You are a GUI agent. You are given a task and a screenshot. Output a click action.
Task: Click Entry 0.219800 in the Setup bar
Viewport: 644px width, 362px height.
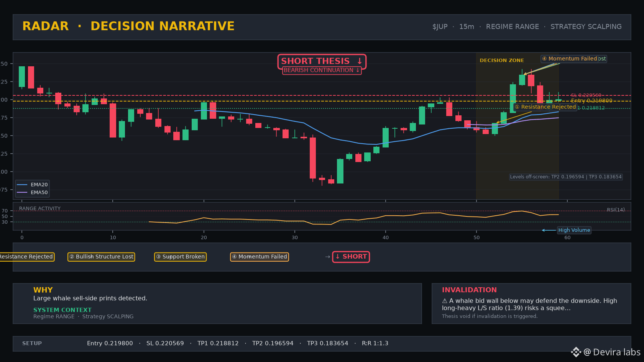(110, 343)
